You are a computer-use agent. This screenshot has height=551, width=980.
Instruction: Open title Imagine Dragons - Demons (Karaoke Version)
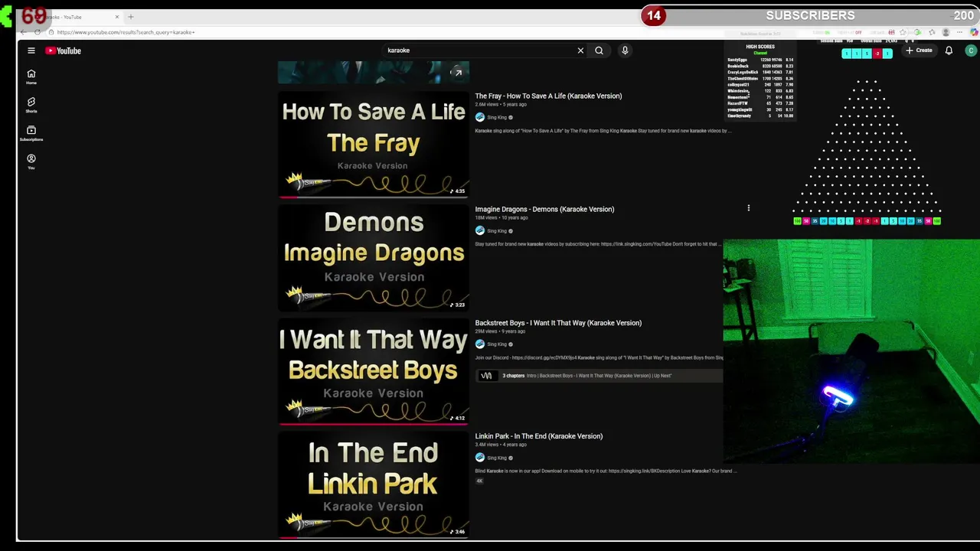coord(544,209)
